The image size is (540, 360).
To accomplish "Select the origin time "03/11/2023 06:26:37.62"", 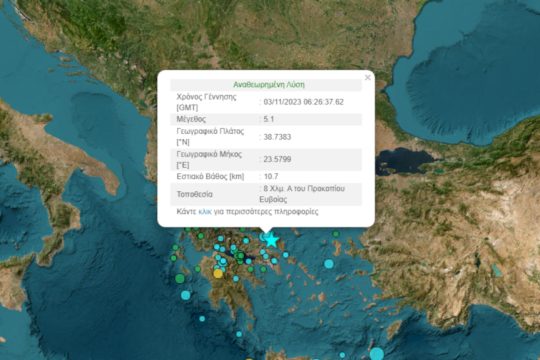I will coord(303,102).
